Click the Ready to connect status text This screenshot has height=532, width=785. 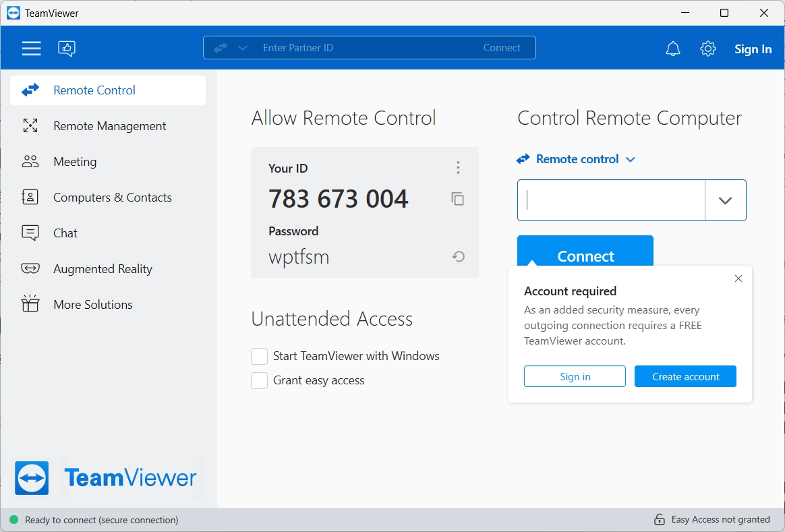102,520
